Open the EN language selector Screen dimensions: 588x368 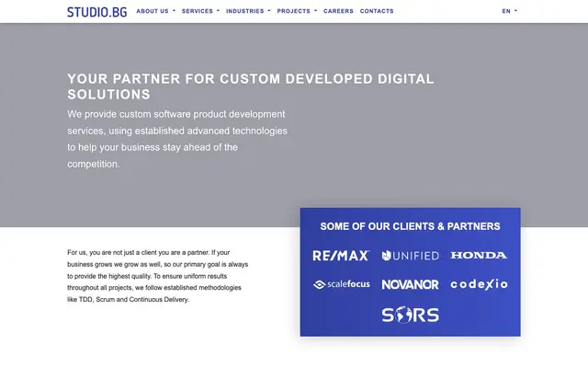click(509, 11)
